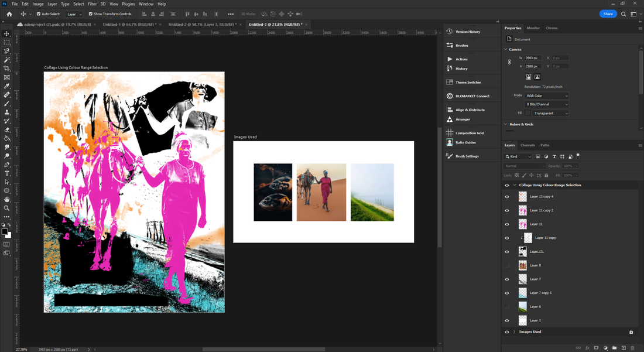Open the History panel
644x352 pixels.
coord(462,69)
